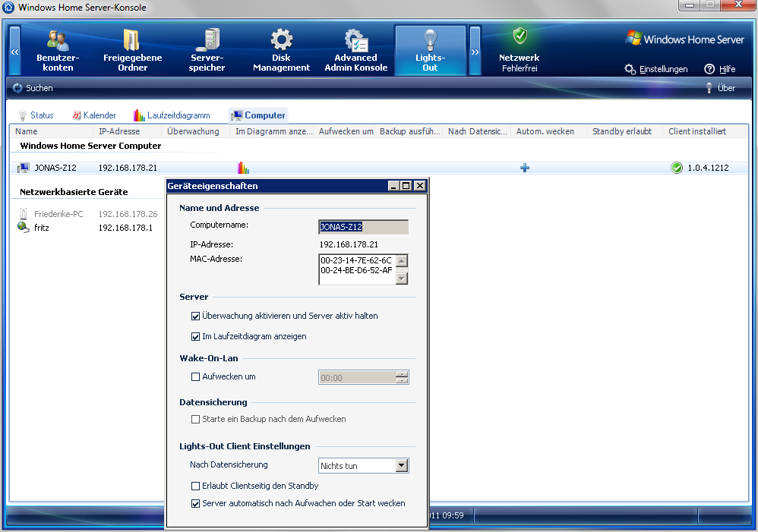This screenshot has width=758, height=532.
Task: Open Einstellungen settings
Action: point(656,69)
